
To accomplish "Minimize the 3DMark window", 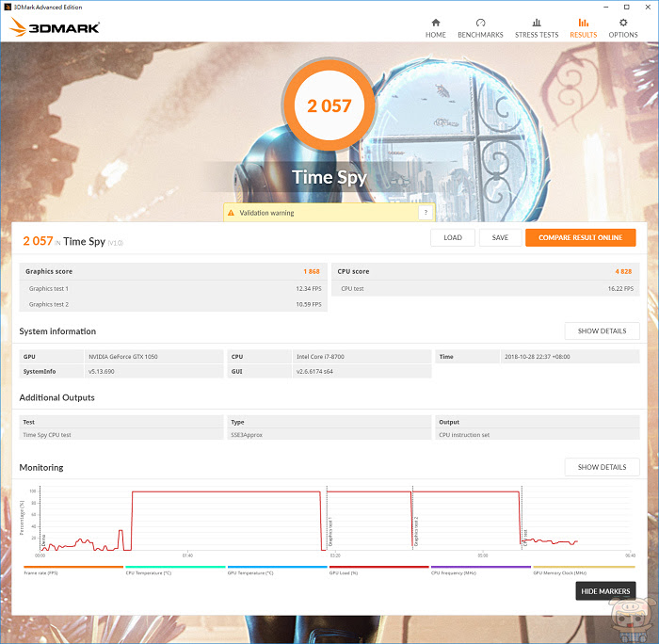I will pos(606,7).
